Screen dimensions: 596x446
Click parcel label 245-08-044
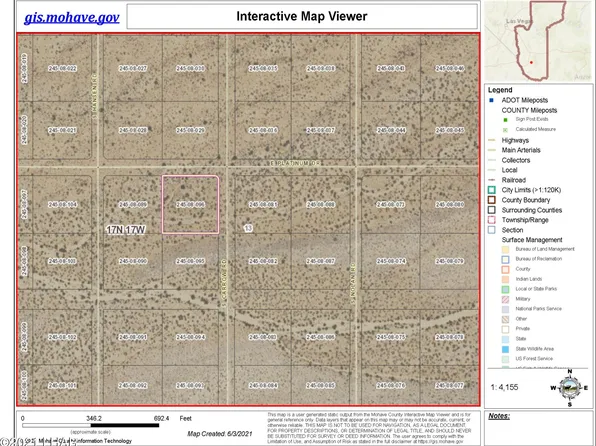pos(391,130)
